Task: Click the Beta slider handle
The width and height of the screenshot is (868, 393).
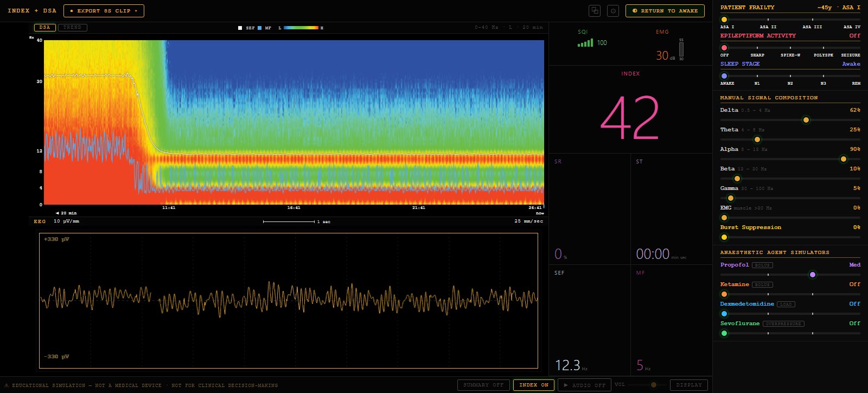Action: click(x=737, y=179)
